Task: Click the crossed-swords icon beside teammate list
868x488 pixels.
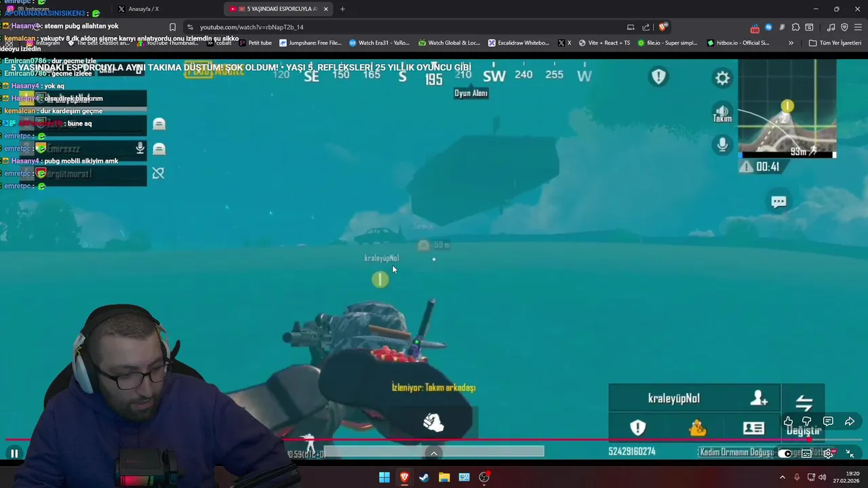Action: click(158, 174)
